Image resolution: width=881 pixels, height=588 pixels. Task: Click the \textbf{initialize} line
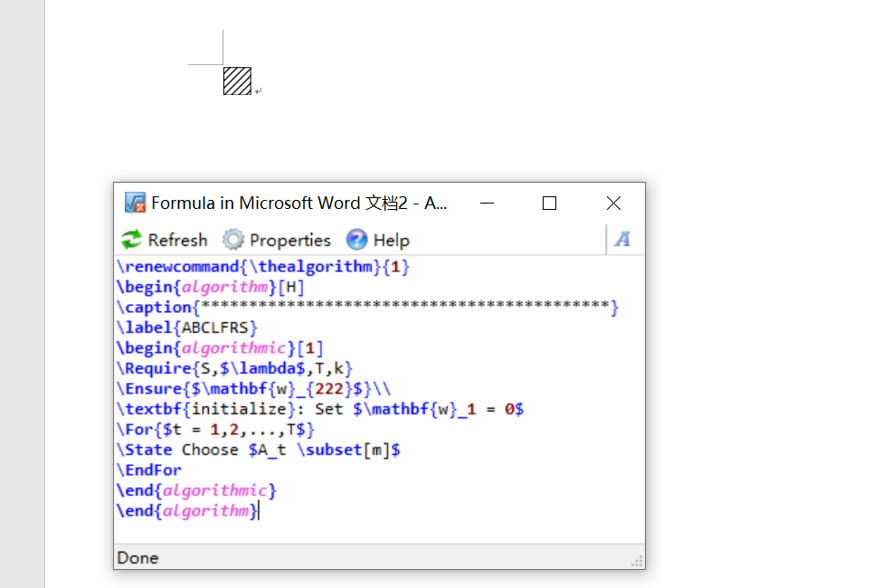coord(320,409)
